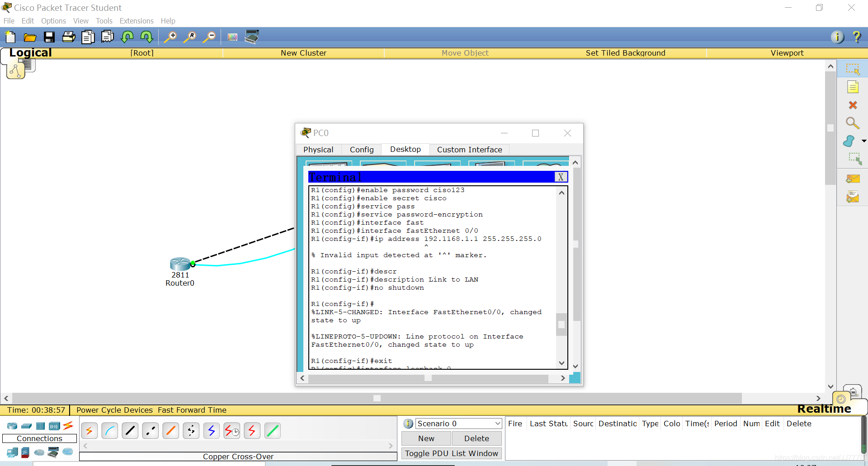The width and height of the screenshot is (868, 466).
Task: Select the Switches device category
Action: tap(26, 426)
